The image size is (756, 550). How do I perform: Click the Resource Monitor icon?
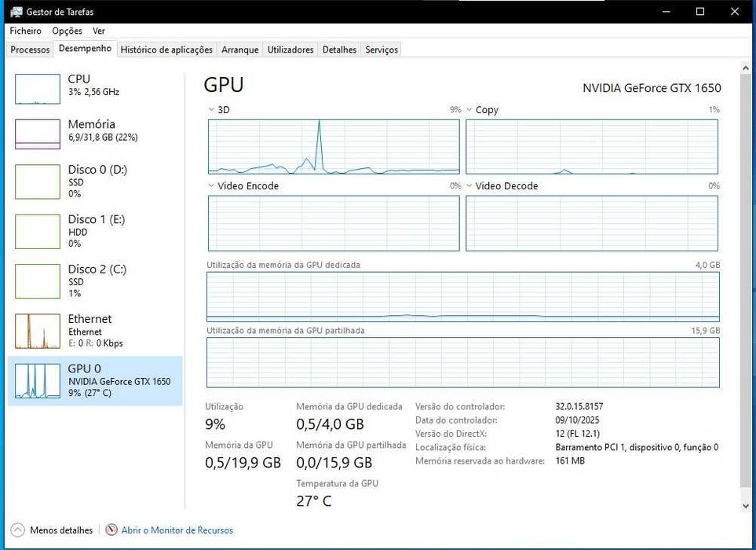111,530
